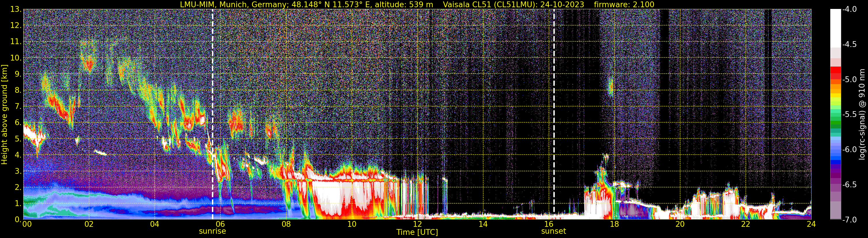Click the height tick label '10.'
868x238 pixels.
coord(16,58)
